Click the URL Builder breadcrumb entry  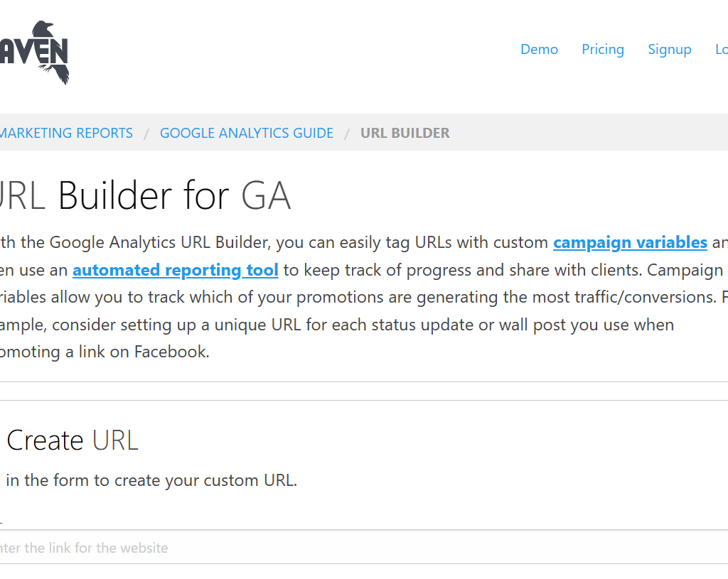click(405, 132)
